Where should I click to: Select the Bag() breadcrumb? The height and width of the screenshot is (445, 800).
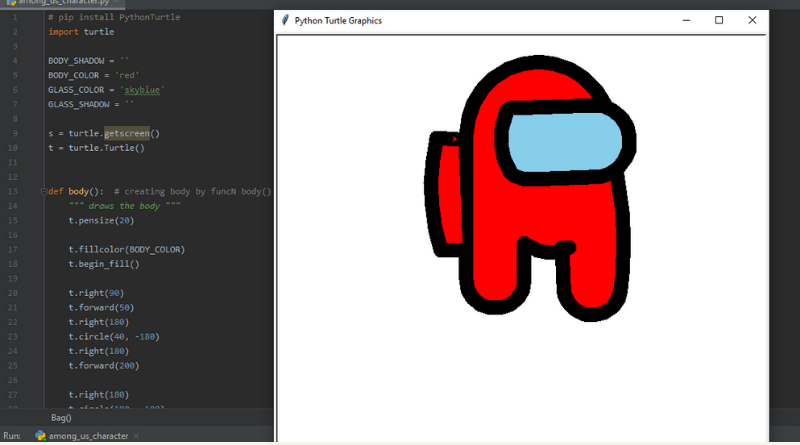click(x=61, y=418)
